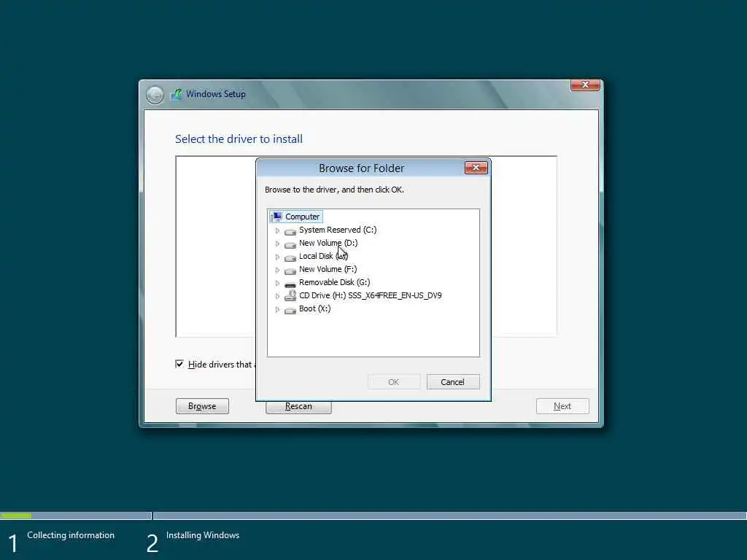Click the Collecting information progress bar
Screen dimensions: 747x560
click(x=76, y=516)
